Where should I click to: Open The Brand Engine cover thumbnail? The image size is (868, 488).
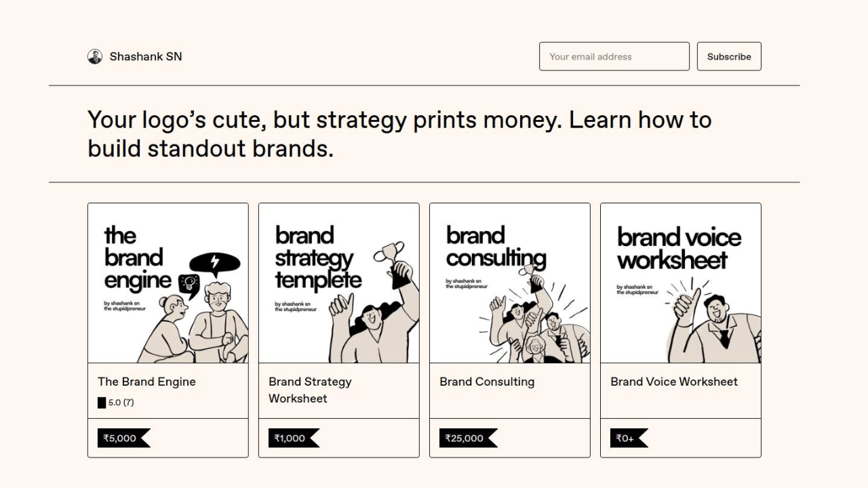pos(168,283)
